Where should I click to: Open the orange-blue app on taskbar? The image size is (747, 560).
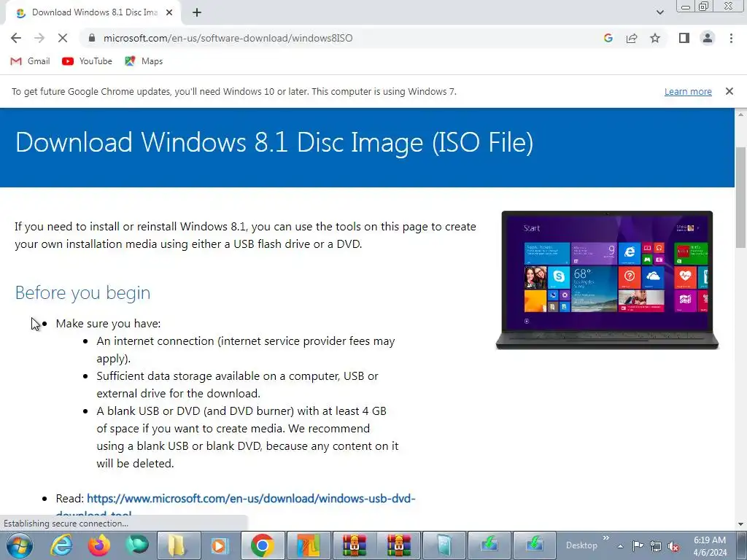[309, 545]
